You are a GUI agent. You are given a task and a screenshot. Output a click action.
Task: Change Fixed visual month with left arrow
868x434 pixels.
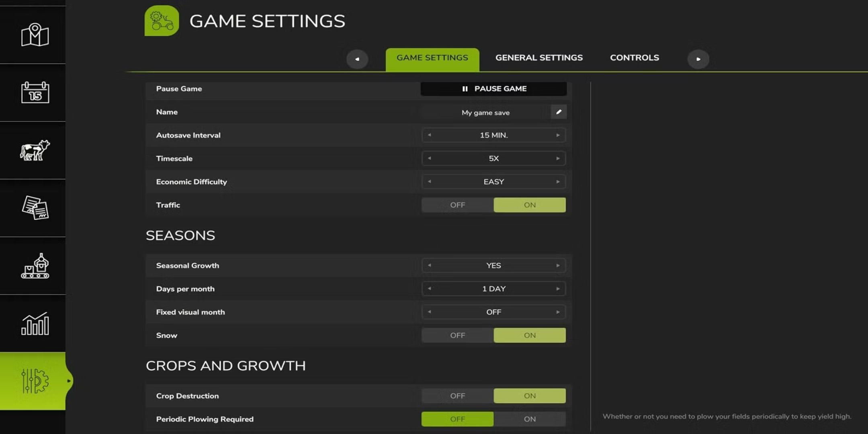click(x=429, y=312)
